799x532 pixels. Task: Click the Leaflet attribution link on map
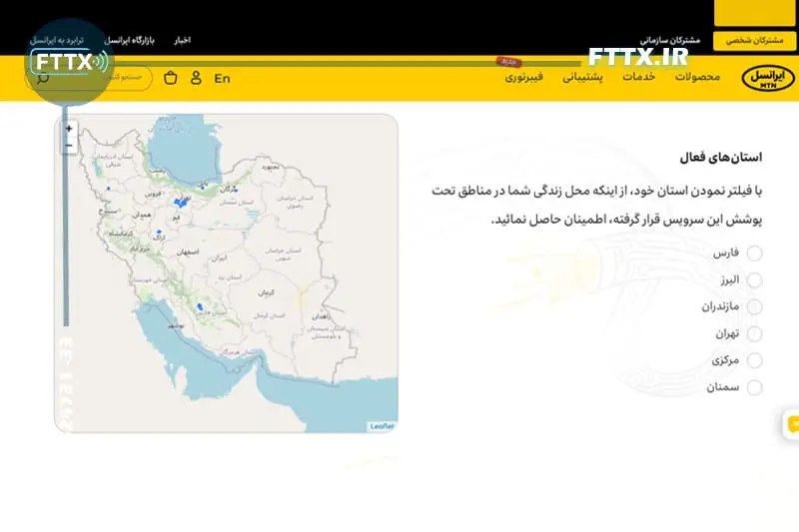(x=382, y=426)
